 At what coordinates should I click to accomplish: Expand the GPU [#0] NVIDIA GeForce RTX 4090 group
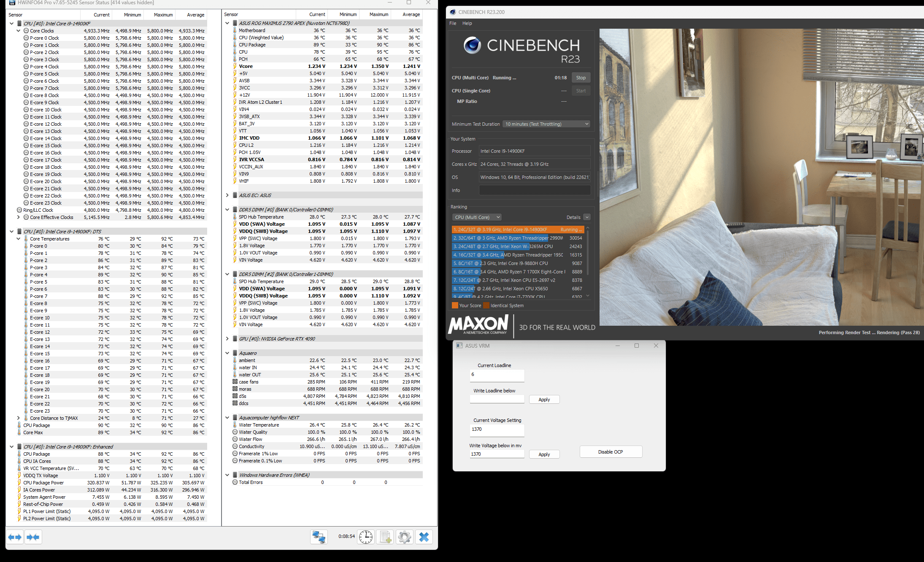click(x=227, y=339)
